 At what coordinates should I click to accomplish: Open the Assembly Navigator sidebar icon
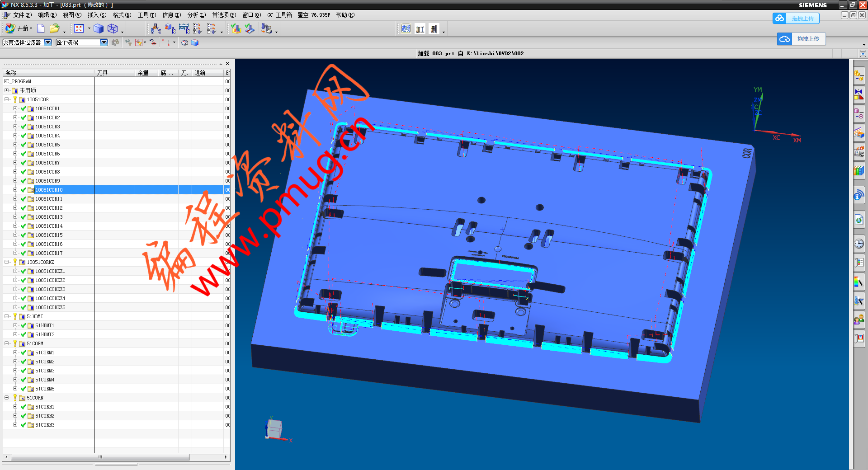[x=859, y=75]
